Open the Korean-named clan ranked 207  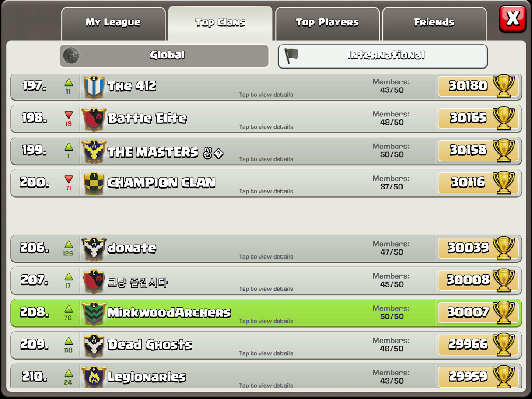click(266, 281)
